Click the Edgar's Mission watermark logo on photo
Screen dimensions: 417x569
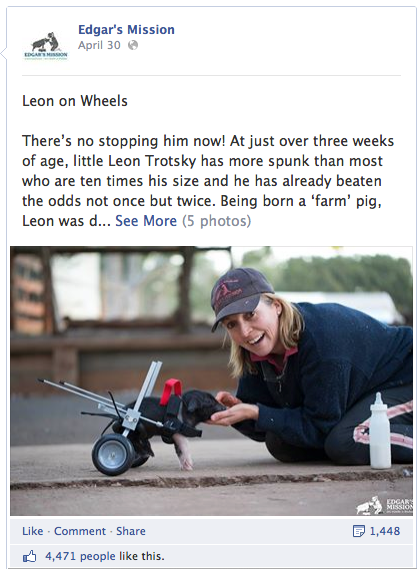pos(384,505)
